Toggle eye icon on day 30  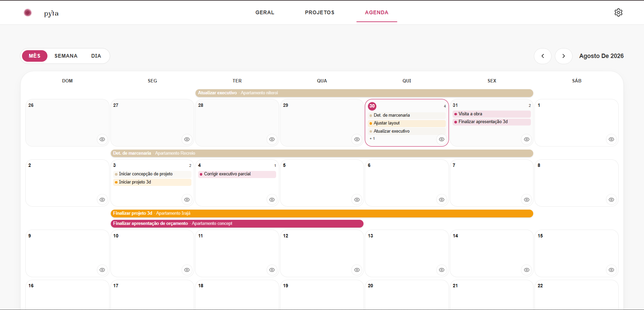click(442, 139)
